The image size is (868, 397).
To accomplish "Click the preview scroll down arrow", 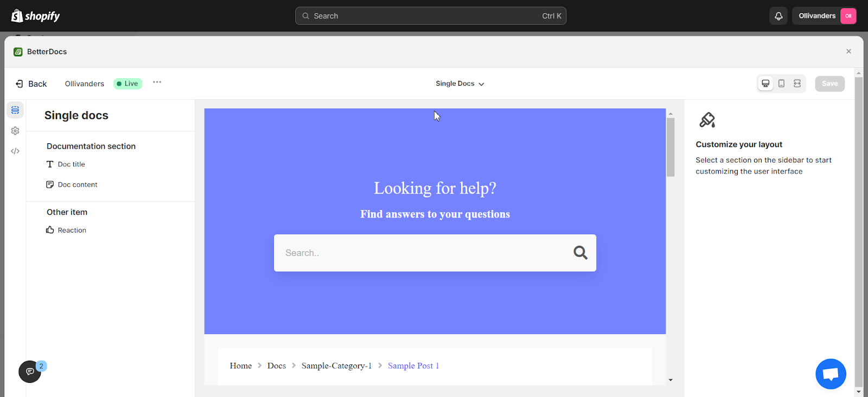I will point(671,380).
